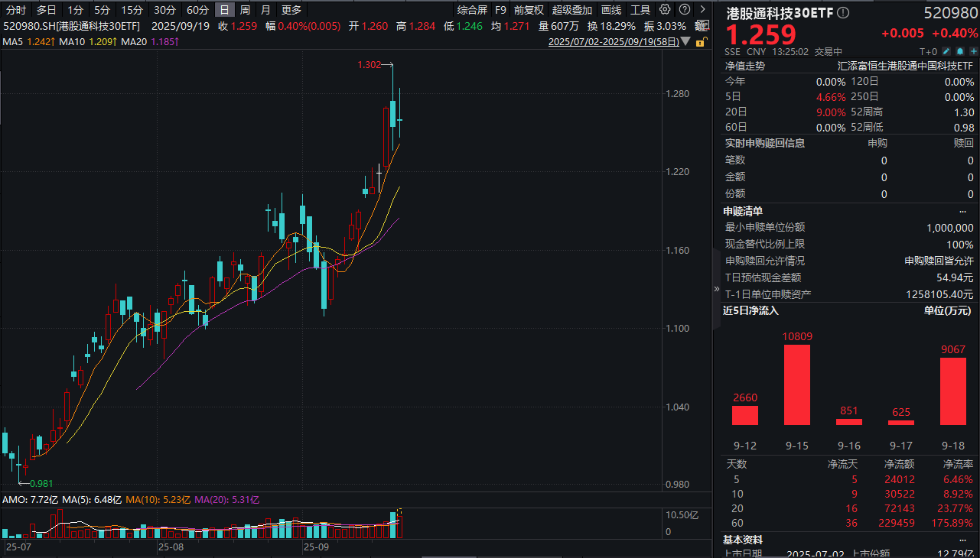The height and width of the screenshot is (558, 980).
Task: Open the 更多 periods dropdown
Action: click(291, 10)
